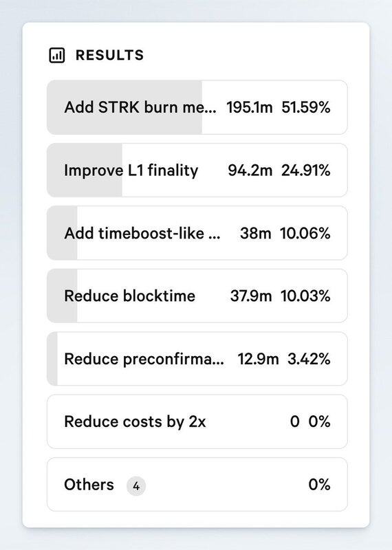Screen dimensions: 392x550
Task: Click the 24.91% percentage value
Action: [x=305, y=170]
